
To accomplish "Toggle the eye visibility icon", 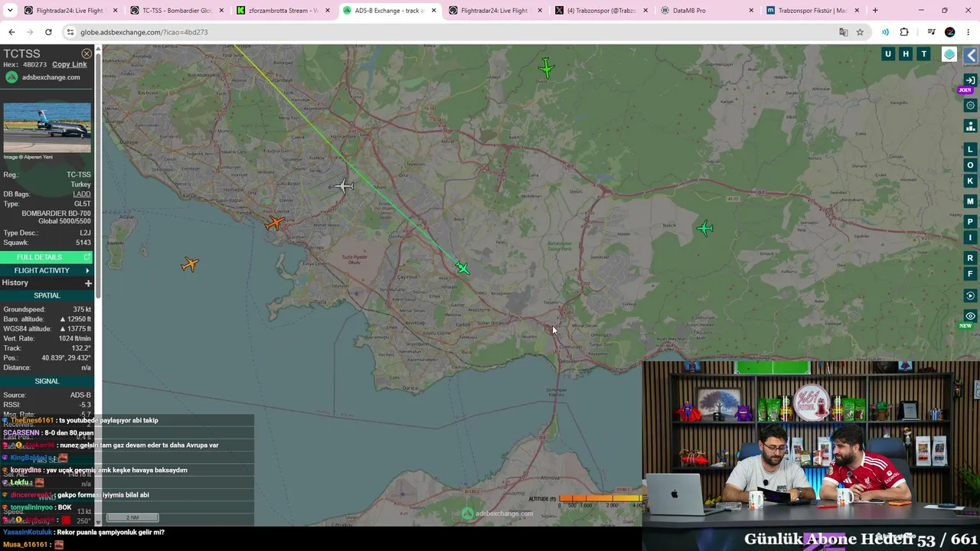I will click(971, 316).
